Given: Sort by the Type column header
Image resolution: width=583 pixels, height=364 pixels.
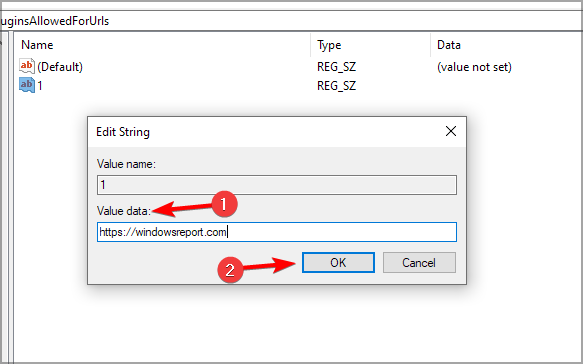Looking at the screenshot, I should [x=329, y=45].
